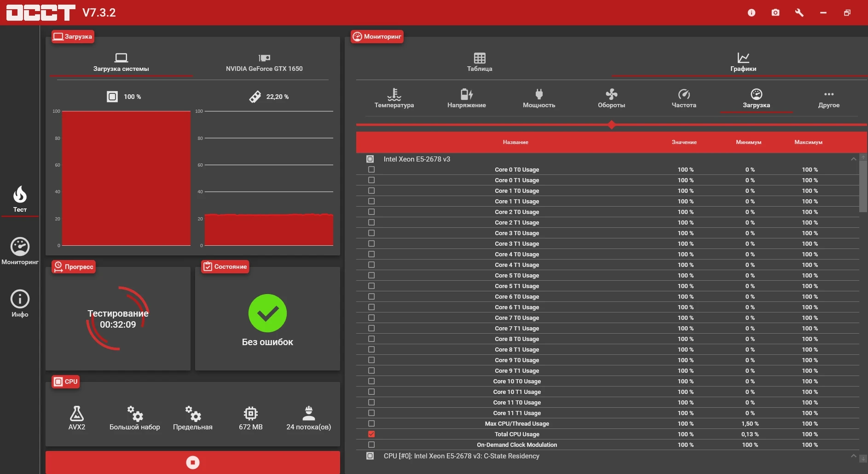Screen dimensions: 868x474
Task: Click the Предельная gears icon
Action: pos(193,413)
